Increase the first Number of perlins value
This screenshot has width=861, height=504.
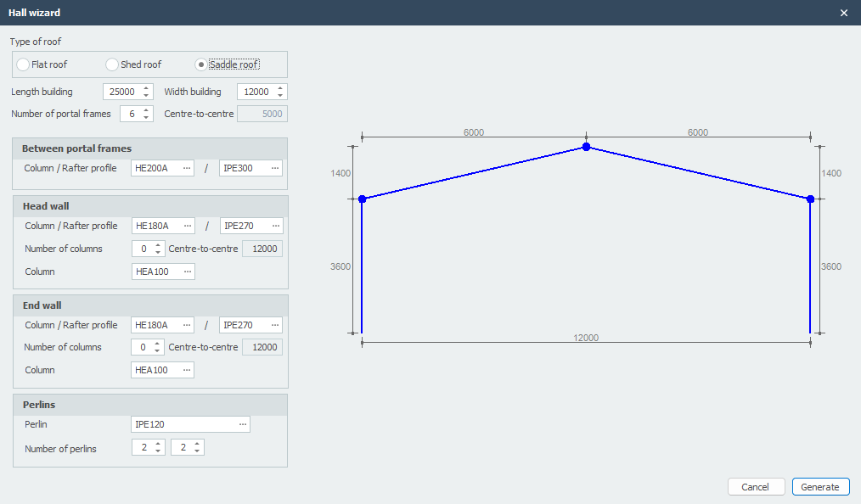tap(158, 444)
